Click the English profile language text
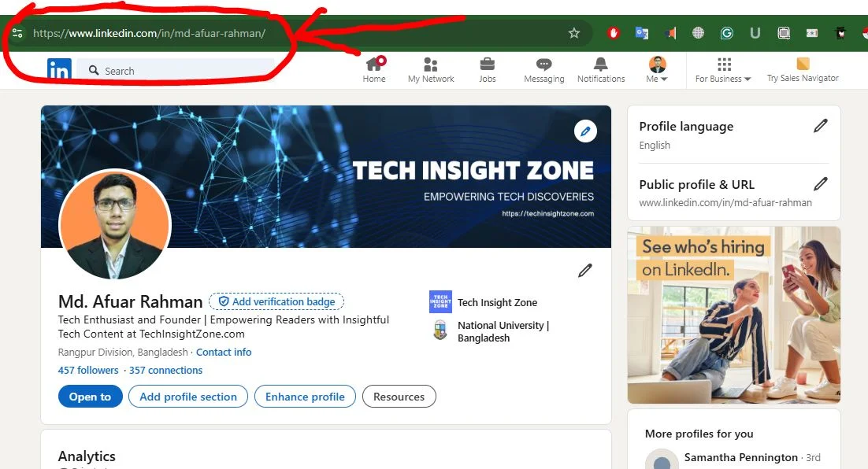The width and height of the screenshot is (868, 469). click(x=655, y=145)
